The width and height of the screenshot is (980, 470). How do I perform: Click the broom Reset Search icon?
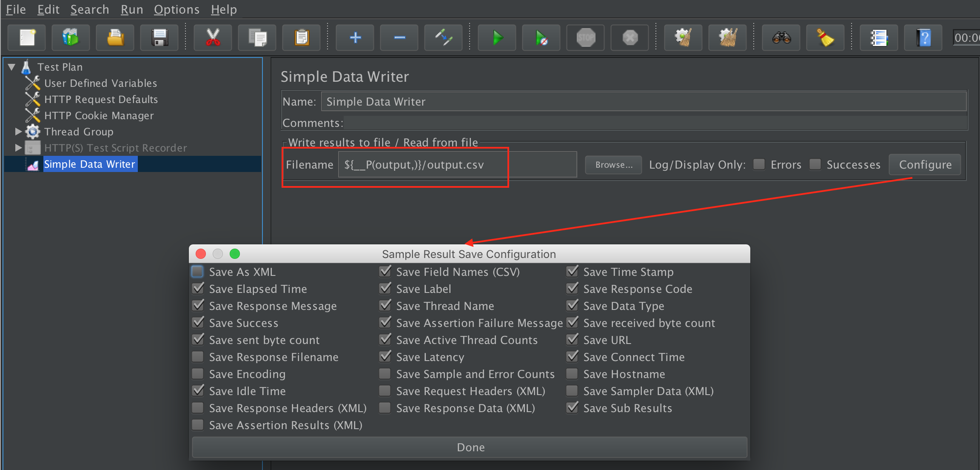[825, 38]
